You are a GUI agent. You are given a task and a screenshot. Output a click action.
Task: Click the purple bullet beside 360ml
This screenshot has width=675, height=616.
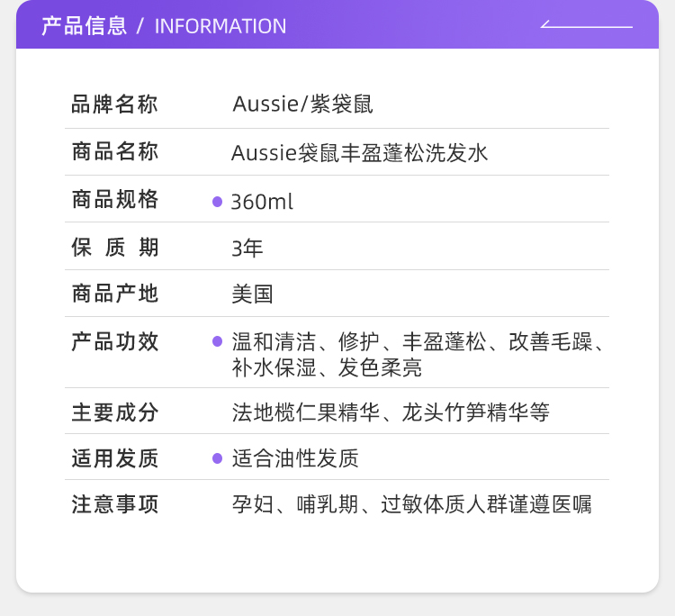pyautogui.click(x=217, y=202)
